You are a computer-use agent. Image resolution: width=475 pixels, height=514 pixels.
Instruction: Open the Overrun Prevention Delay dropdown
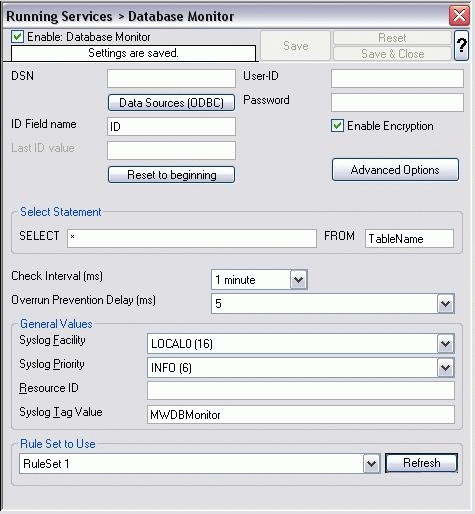click(x=445, y=304)
